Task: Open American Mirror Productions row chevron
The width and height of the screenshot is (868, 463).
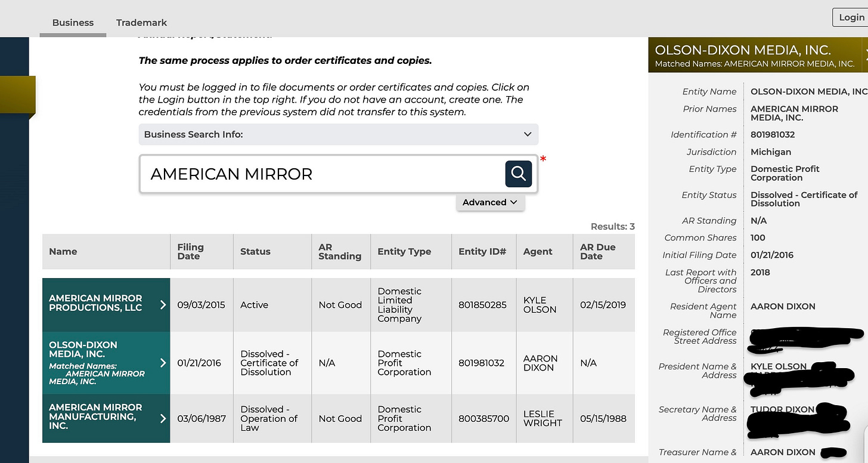Action: (x=163, y=305)
